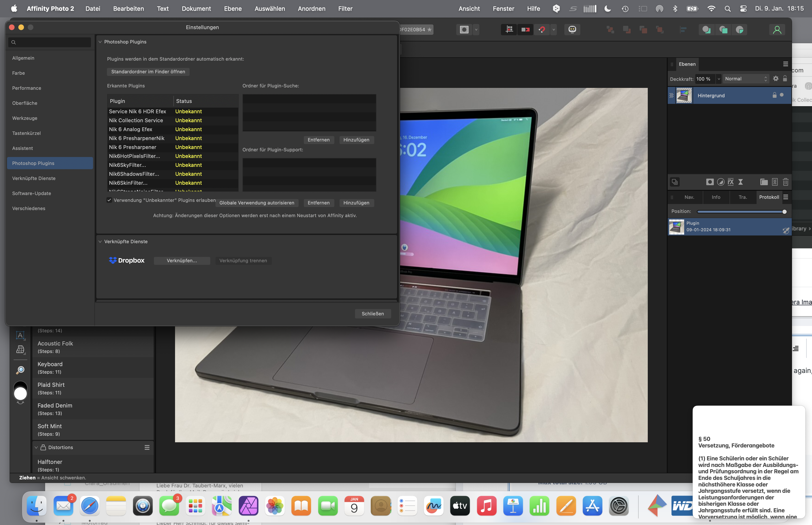
Task: Click Globale Verwendung autorisieren
Action: point(257,203)
